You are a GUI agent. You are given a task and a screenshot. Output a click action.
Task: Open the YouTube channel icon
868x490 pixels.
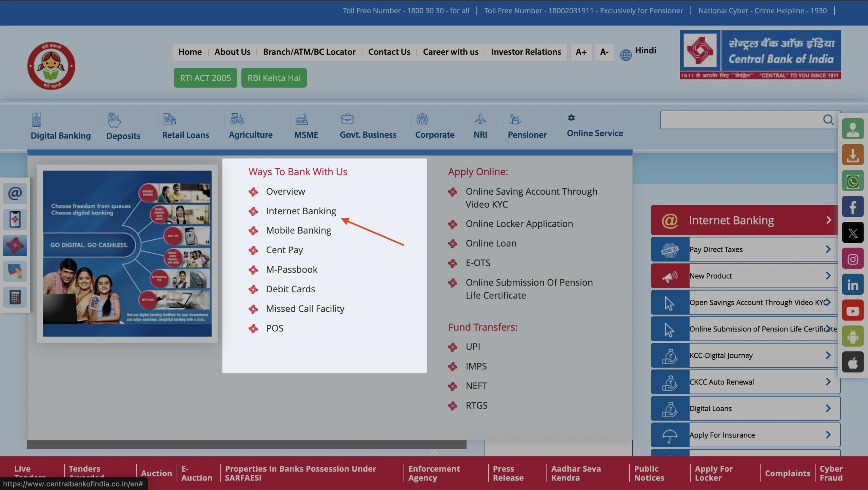click(x=853, y=310)
